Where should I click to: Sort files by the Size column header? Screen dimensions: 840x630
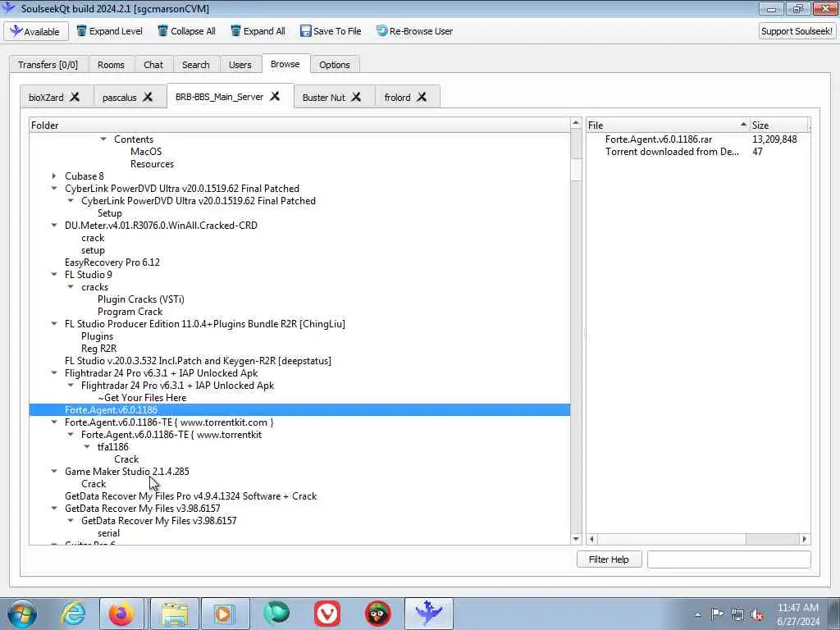click(779, 126)
